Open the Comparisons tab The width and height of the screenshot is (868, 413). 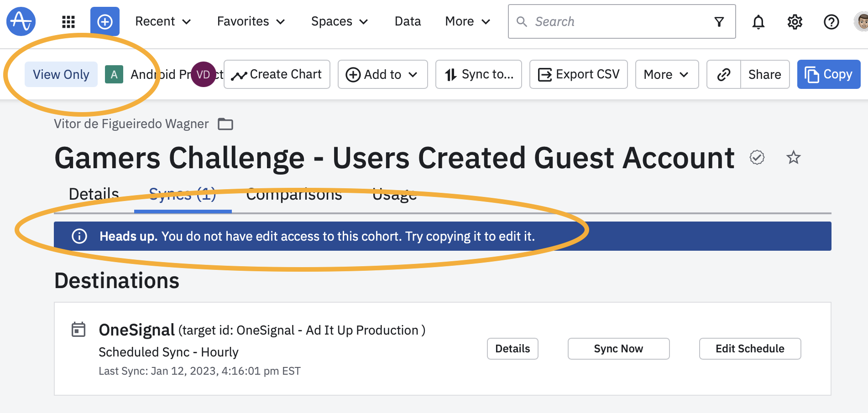click(294, 194)
